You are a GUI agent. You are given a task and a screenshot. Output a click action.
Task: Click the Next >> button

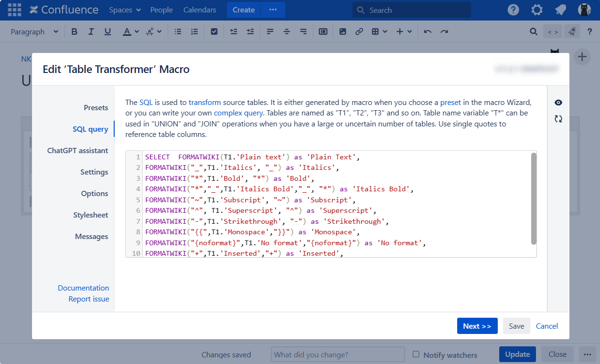pyautogui.click(x=477, y=326)
